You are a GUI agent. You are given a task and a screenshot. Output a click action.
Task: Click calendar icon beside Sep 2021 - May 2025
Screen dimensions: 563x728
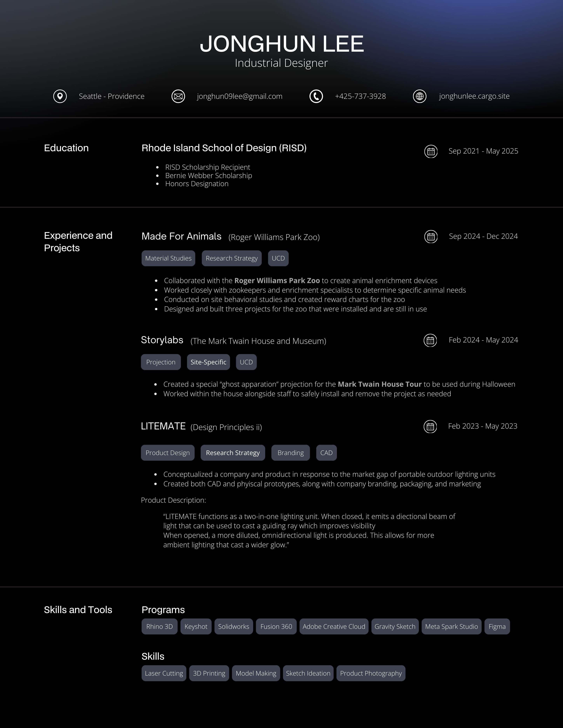point(431,152)
